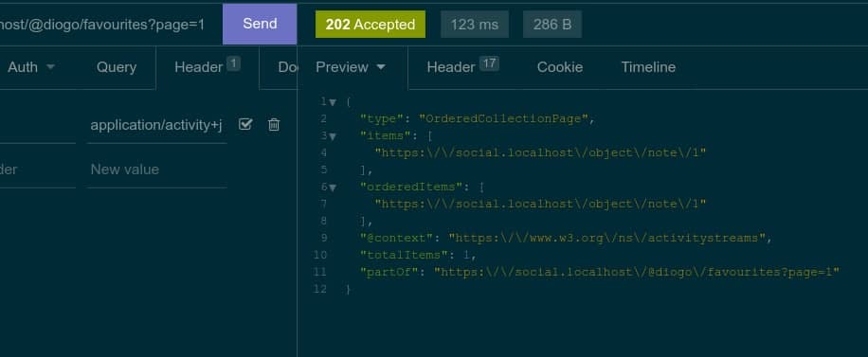Viewport: 868px width, 357px height.
Task: Toggle the header enabled checkbox
Action: (245, 125)
